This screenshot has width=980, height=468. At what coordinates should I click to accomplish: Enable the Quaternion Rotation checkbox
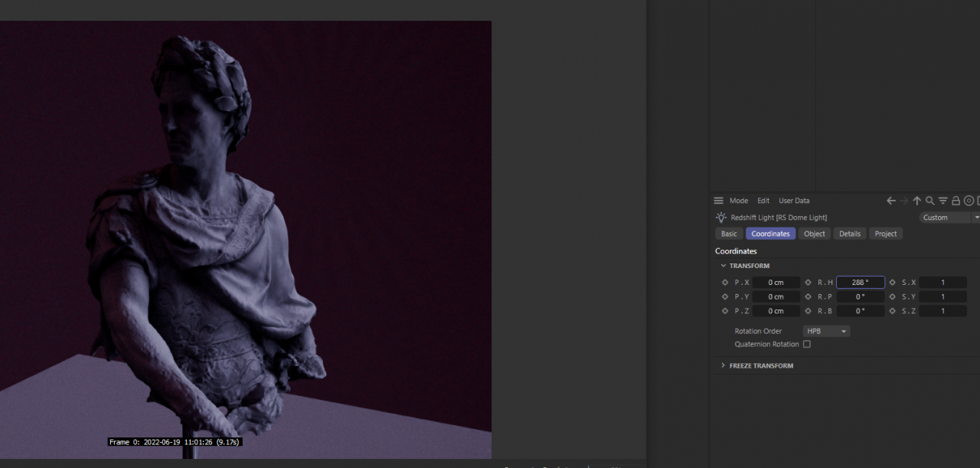[807, 345]
